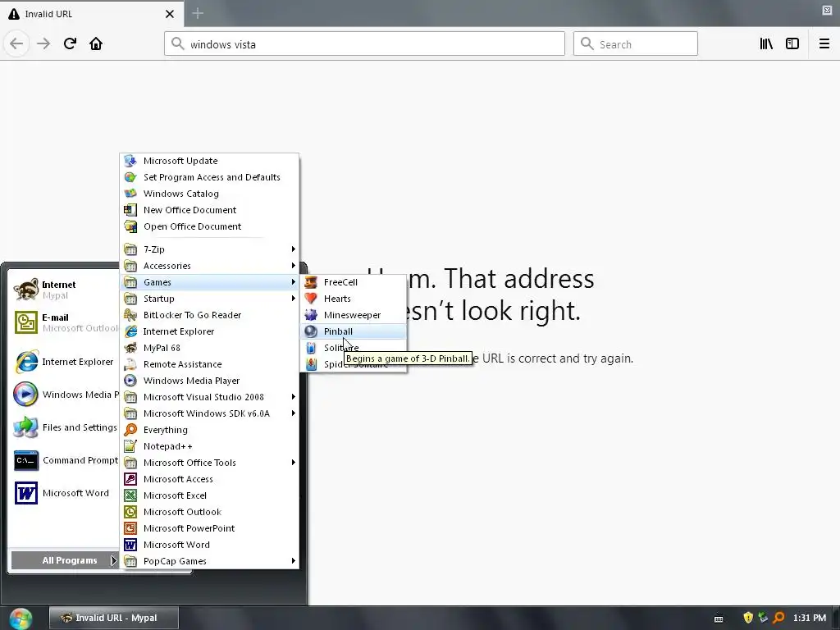Click Invalid URL - Mypal taskbar button
This screenshot has height=630, width=840.
click(113, 618)
